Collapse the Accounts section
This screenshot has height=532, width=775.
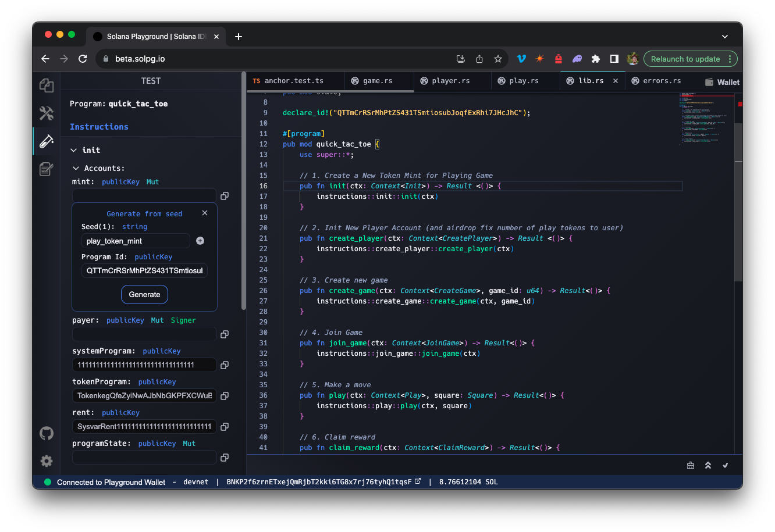click(76, 168)
